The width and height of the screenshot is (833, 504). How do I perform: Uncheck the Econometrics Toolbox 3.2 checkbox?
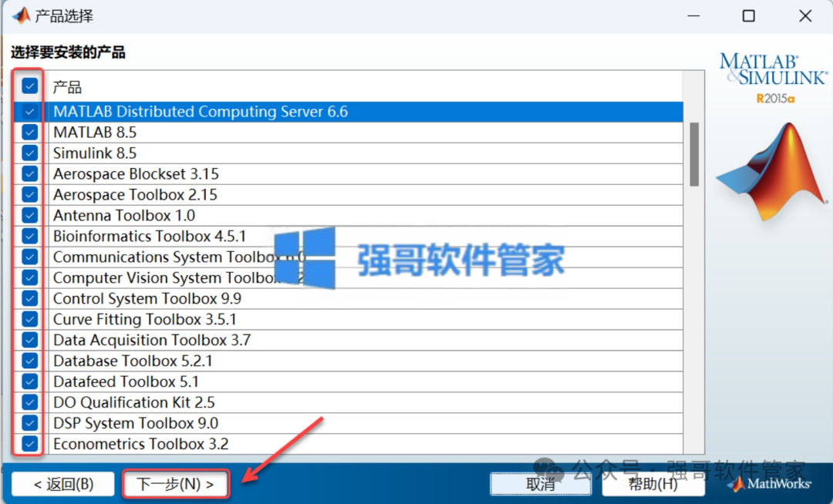click(x=30, y=444)
